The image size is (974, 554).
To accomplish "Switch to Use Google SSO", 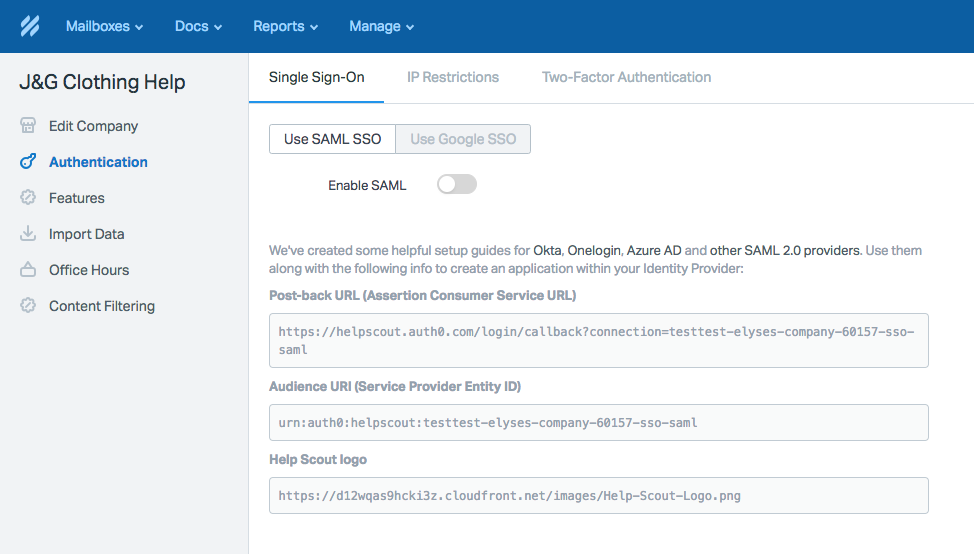I will coord(463,139).
